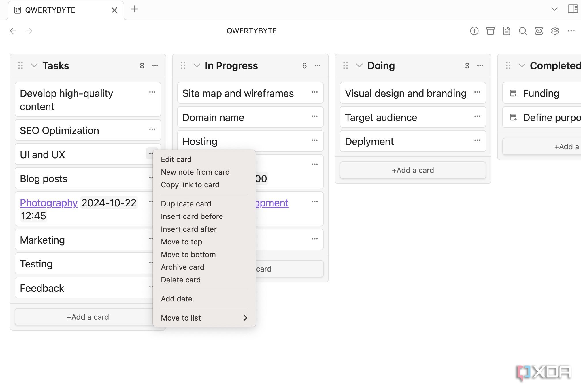Screen dimensions: 581x392
Task: Open In Progress list options menu
Action: coord(318,66)
